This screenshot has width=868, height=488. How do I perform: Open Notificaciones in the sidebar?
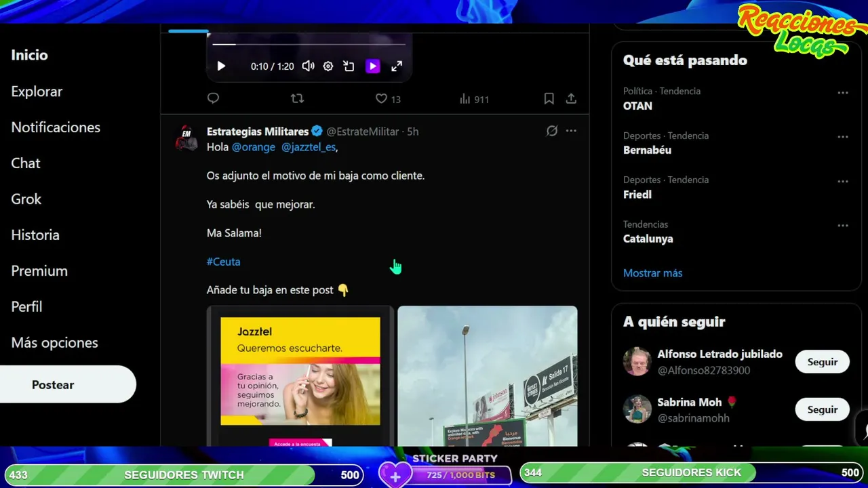[x=56, y=127]
